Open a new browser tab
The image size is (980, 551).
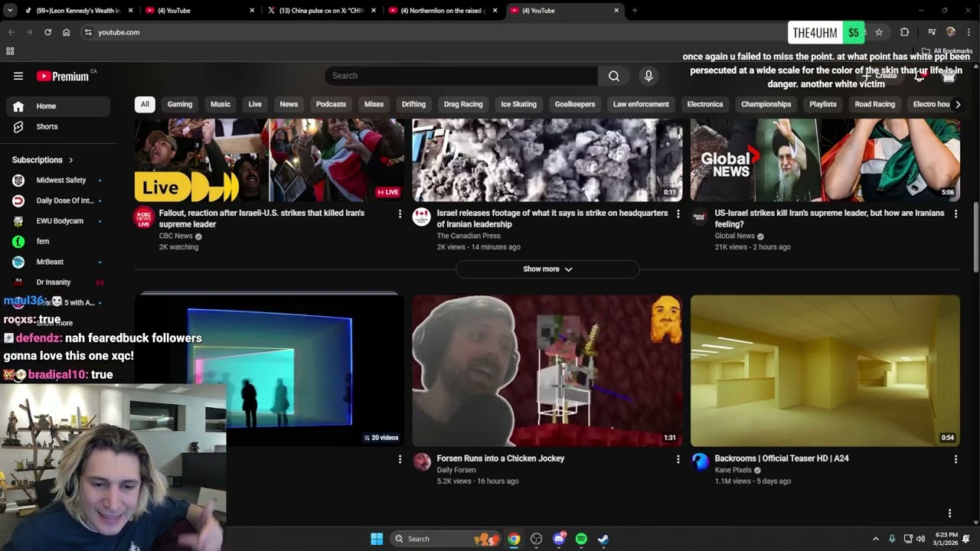(x=635, y=11)
